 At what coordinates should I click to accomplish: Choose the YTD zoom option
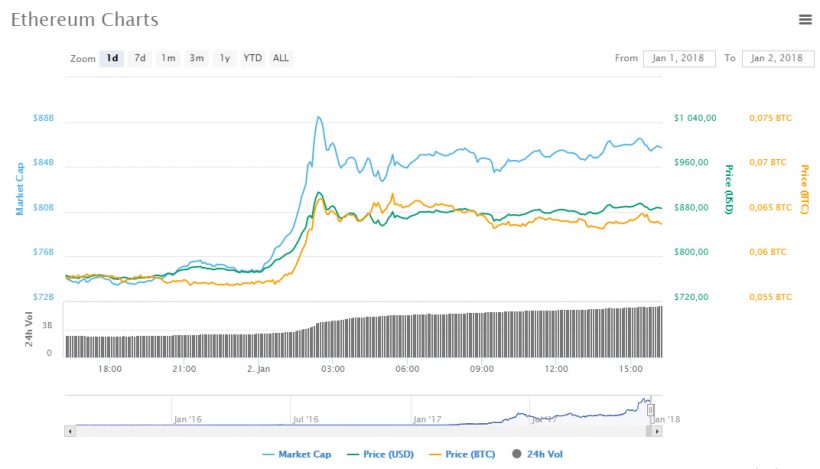(x=253, y=58)
